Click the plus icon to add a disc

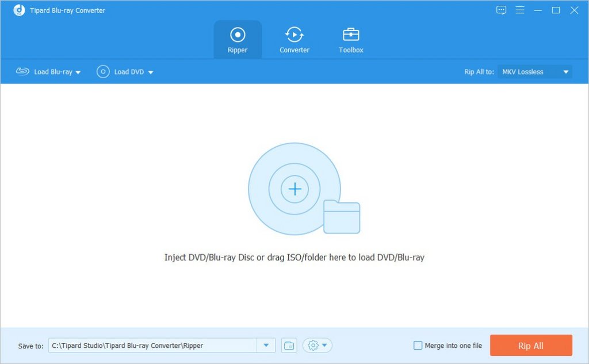295,189
